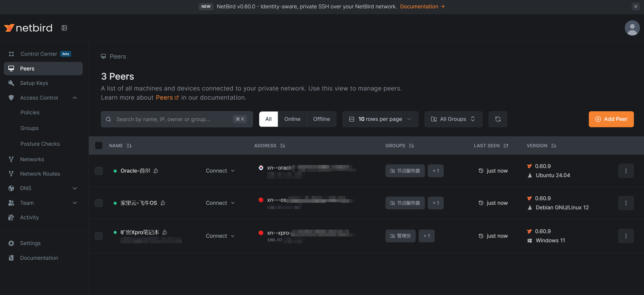Switch to the Online filter tab

[x=292, y=119]
